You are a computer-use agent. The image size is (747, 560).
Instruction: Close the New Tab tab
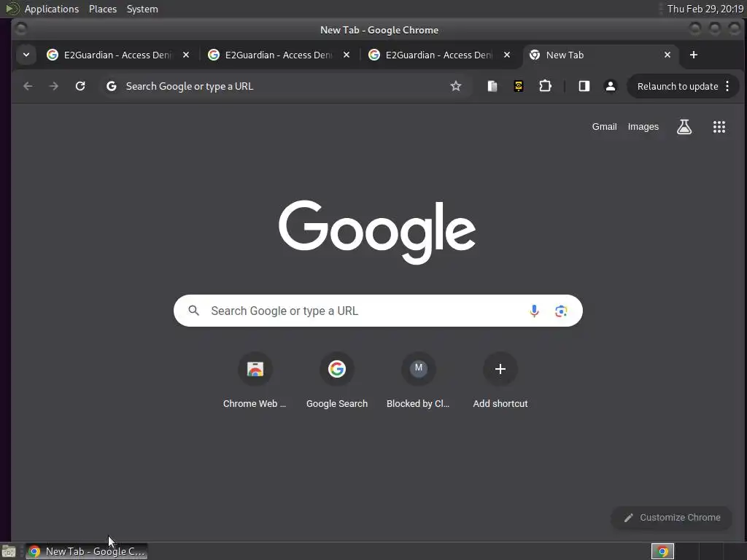[x=667, y=55]
